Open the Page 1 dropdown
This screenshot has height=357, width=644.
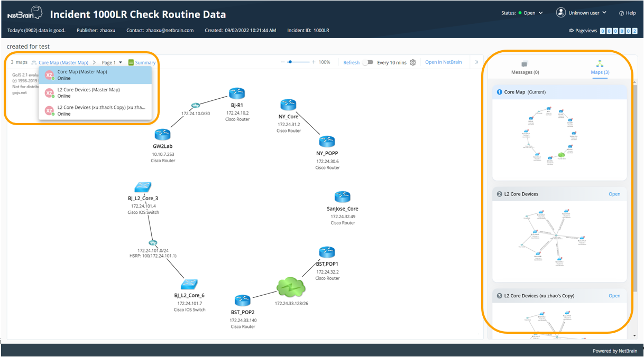click(x=112, y=62)
